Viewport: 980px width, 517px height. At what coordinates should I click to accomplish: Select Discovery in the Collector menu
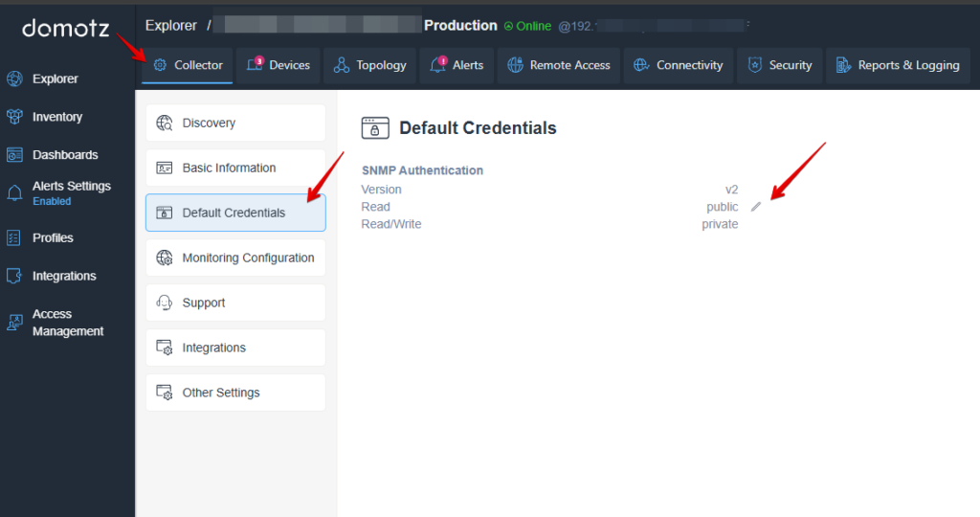(235, 123)
